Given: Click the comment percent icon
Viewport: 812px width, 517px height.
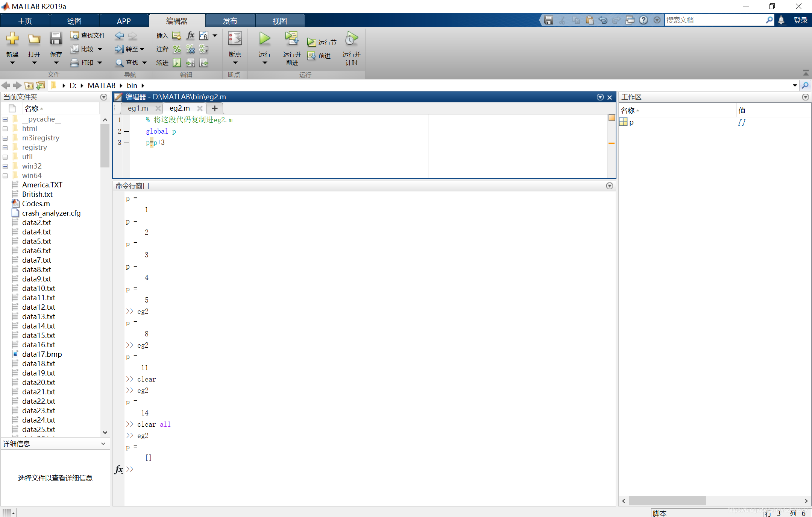Looking at the screenshot, I should click(177, 49).
